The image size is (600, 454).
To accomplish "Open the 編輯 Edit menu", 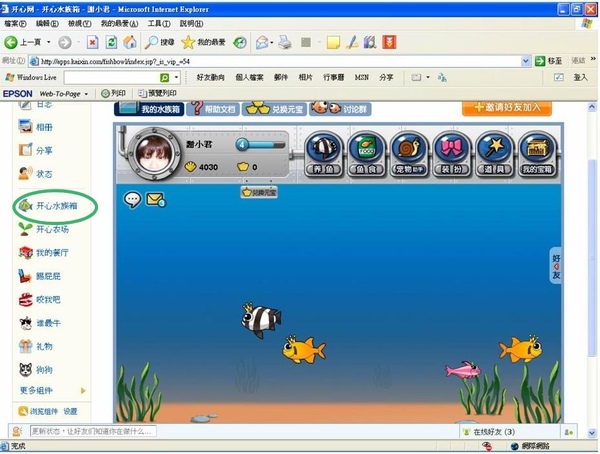I will (47, 24).
